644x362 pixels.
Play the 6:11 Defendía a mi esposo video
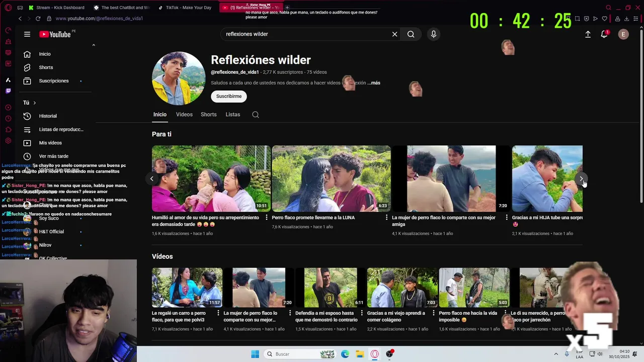pyautogui.click(x=330, y=288)
